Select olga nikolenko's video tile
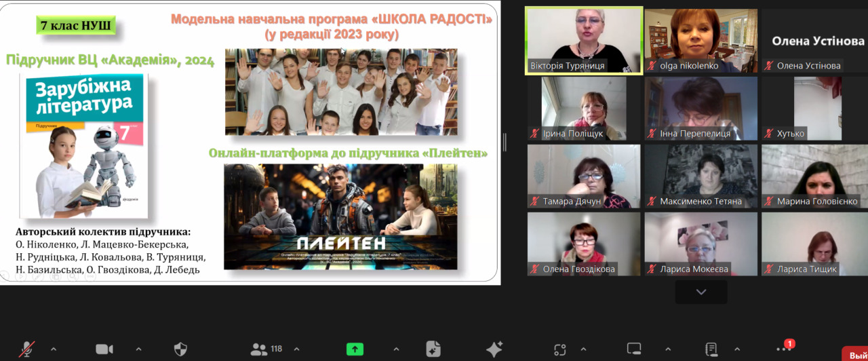Image resolution: width=868 pixels, height=361 pixels. (x=701, y=41)
